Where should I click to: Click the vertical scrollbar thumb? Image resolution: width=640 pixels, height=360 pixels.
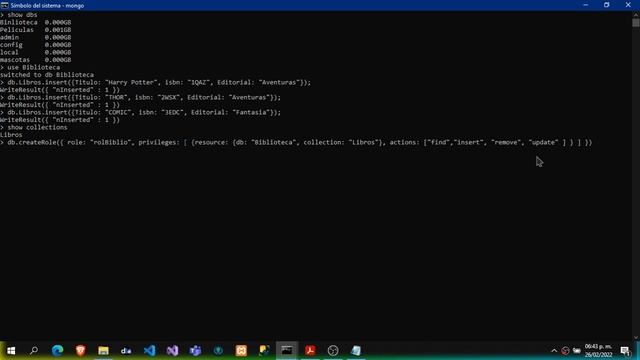click(x=636, y=22)
